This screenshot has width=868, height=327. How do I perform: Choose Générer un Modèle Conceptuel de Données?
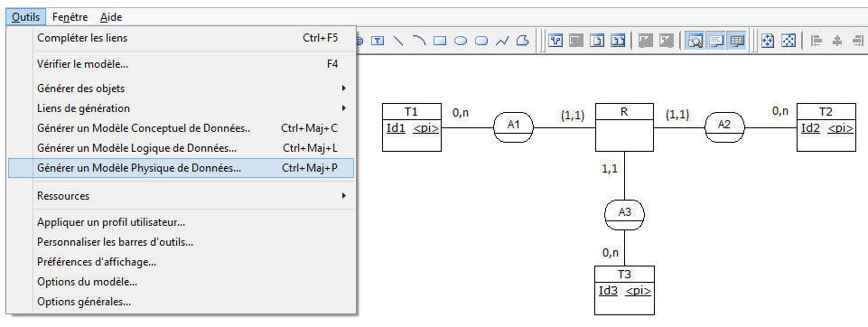point(181,128)
